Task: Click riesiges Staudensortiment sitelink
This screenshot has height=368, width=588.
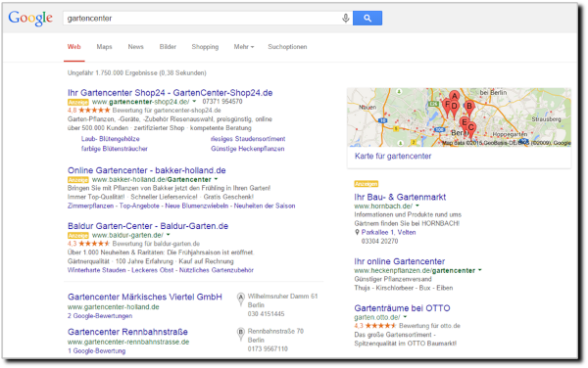Action: (248, 139)
